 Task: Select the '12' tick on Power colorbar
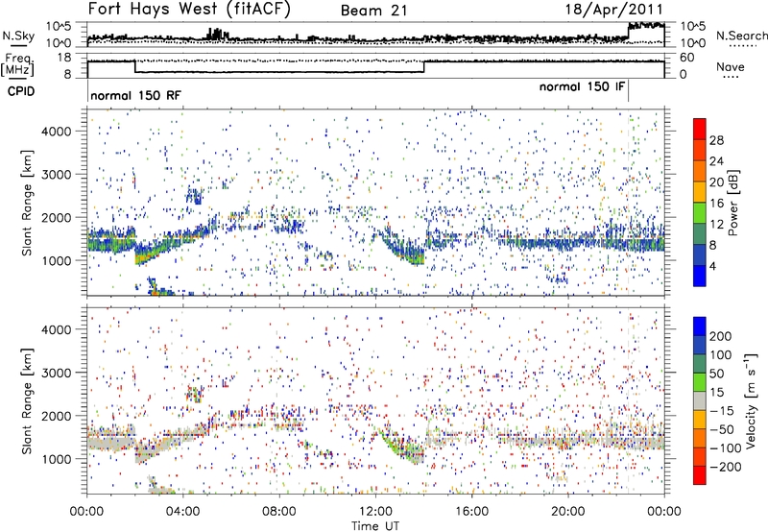tap(716, 225)
